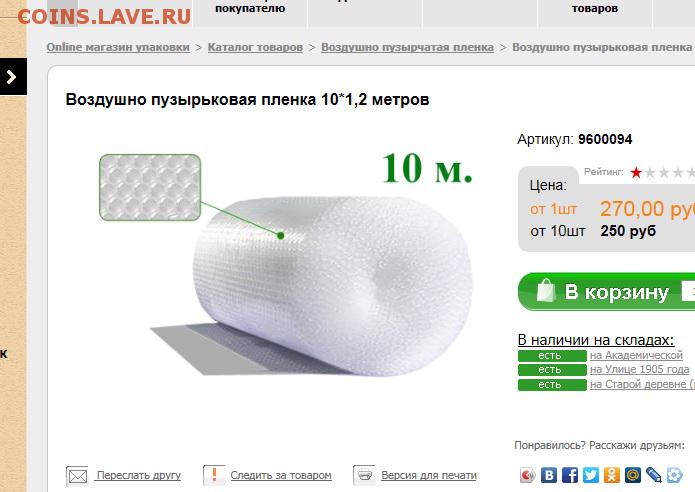Add item with 'В корзину' button
Viewport: 695px width, 492px height.
click(606, 292)
